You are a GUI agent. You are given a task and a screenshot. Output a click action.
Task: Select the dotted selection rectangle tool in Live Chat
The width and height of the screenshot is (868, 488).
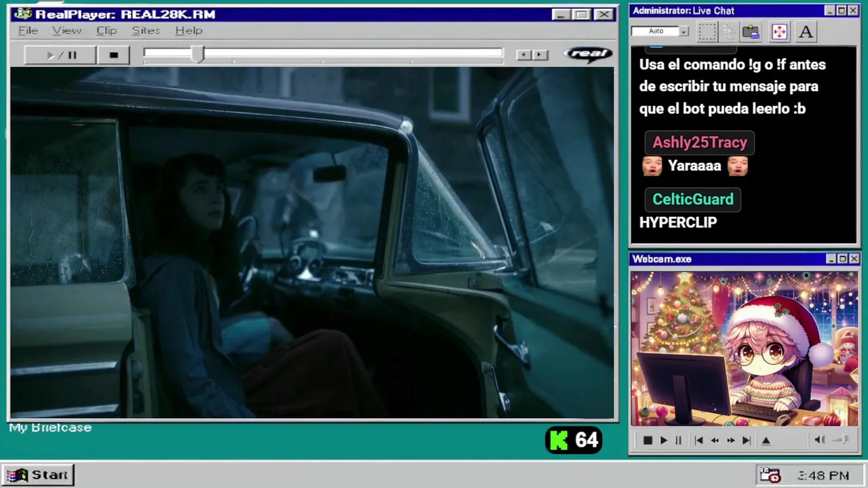(x=707, y=32)
